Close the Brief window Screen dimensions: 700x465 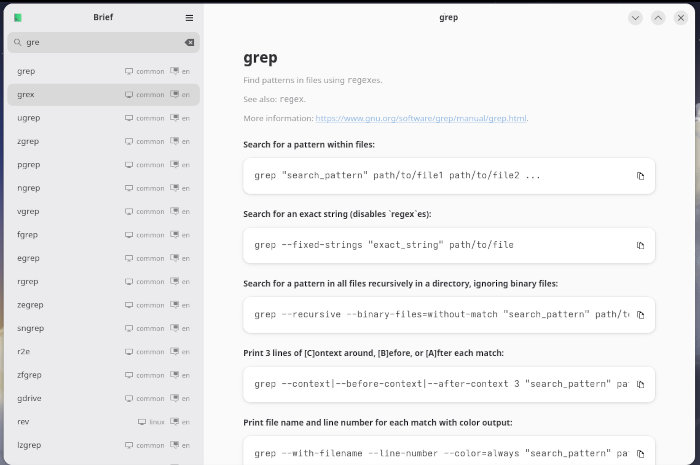pyautogui.click(x=681, y=18)
